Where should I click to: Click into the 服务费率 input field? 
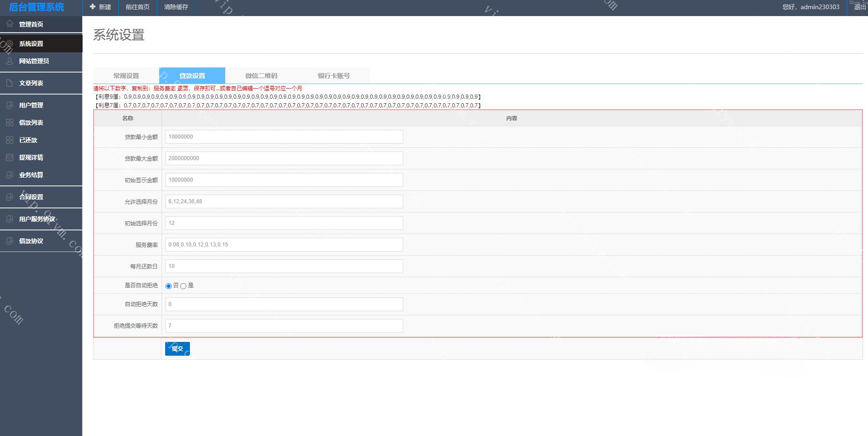click(x=284, y=245)
